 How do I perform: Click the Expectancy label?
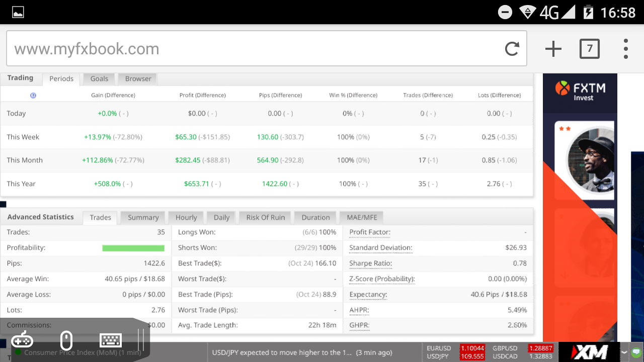point(368,295)
